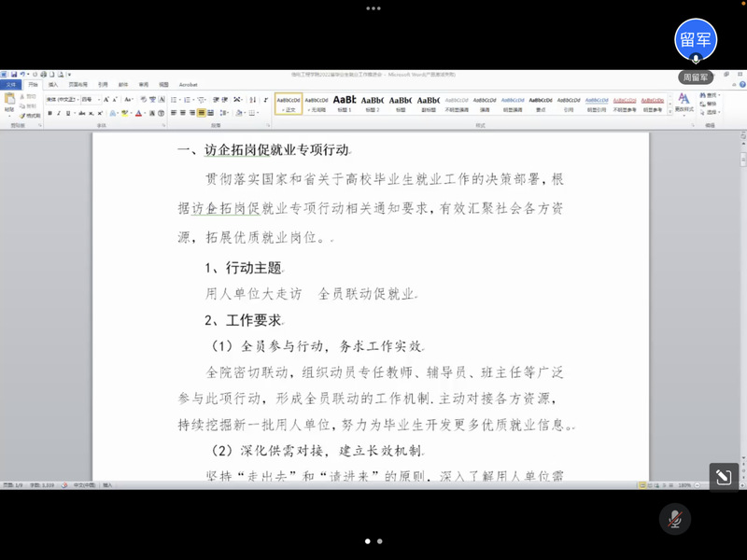Click the Save icon in quick access toolbar
Viewport: 747px width, 560px height.
(13, 72)
